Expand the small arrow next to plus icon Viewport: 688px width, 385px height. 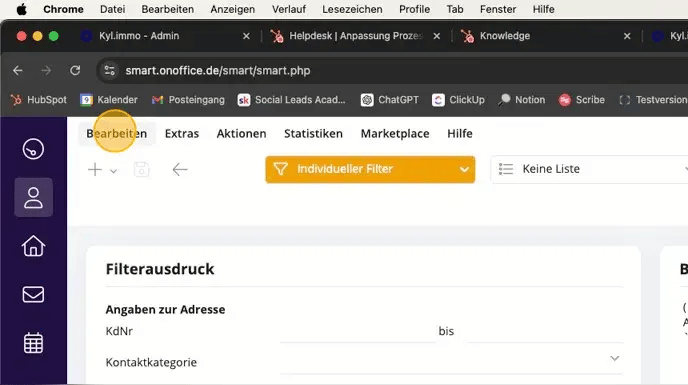click(x=113, y=171)
